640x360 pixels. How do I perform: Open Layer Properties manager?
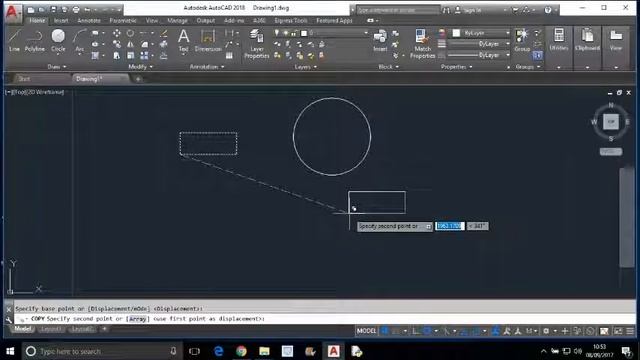click(257, 44)
